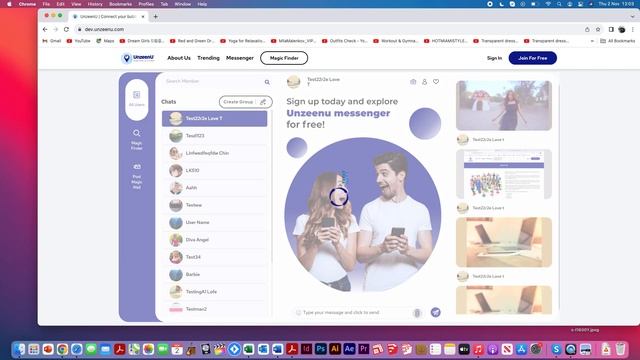The height and width of the screenshot is (360, 640).
Task: Open the chat with Test1123
Action: tap(215, 136)
